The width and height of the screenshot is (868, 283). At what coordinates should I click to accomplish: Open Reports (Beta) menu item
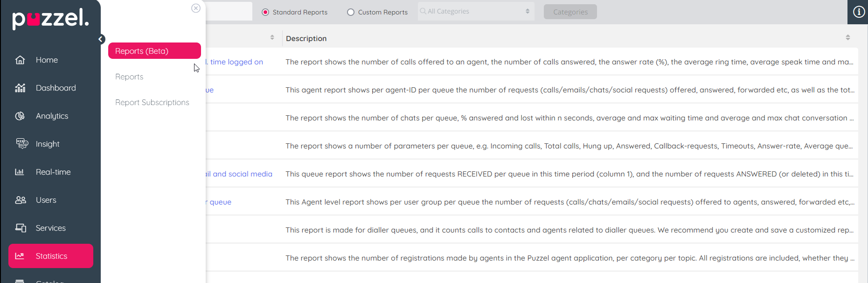pos(154,51)
